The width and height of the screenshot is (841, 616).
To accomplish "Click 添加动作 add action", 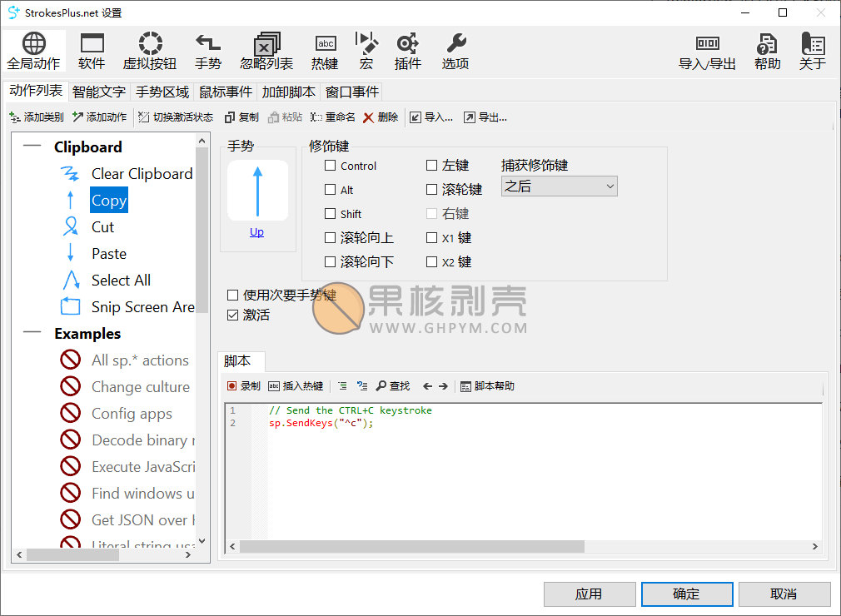I will click(100, 117).
